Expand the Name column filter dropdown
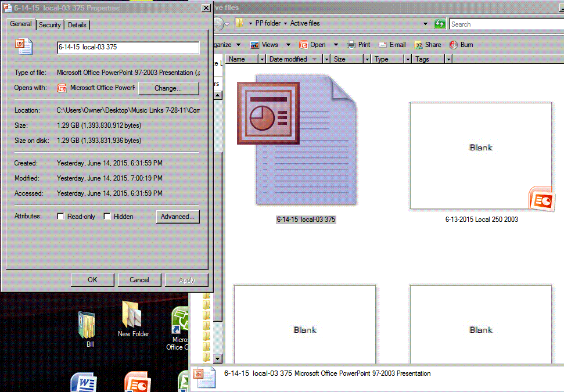 262,59
